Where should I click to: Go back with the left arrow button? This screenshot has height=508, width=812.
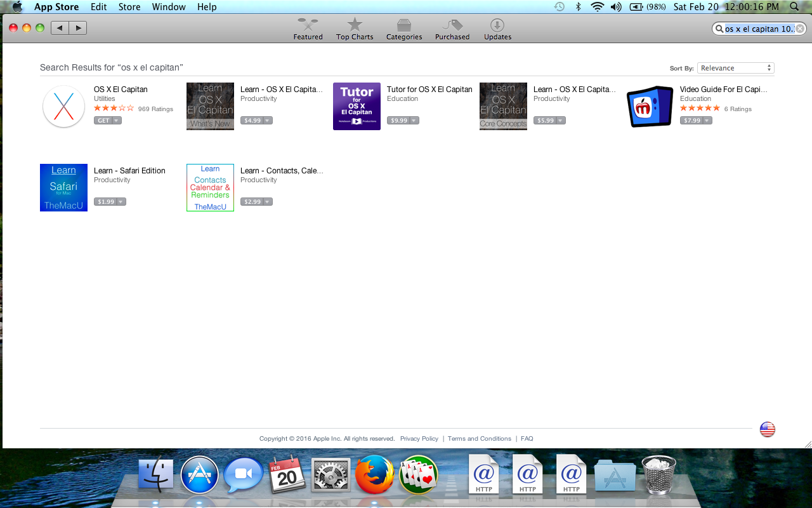[x=60, y=28]
